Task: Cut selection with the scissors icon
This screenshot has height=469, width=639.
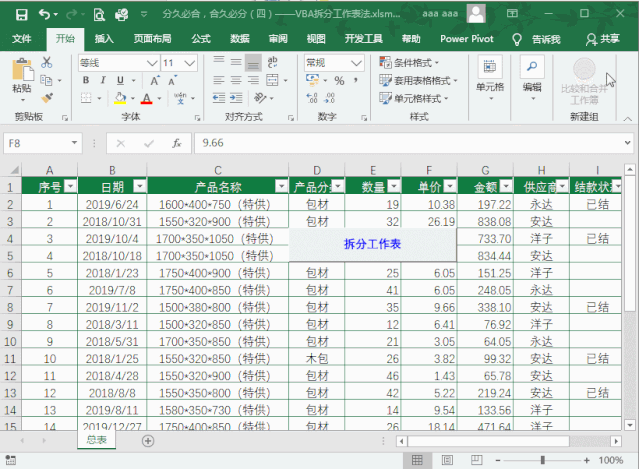Action: pos(46,62)
